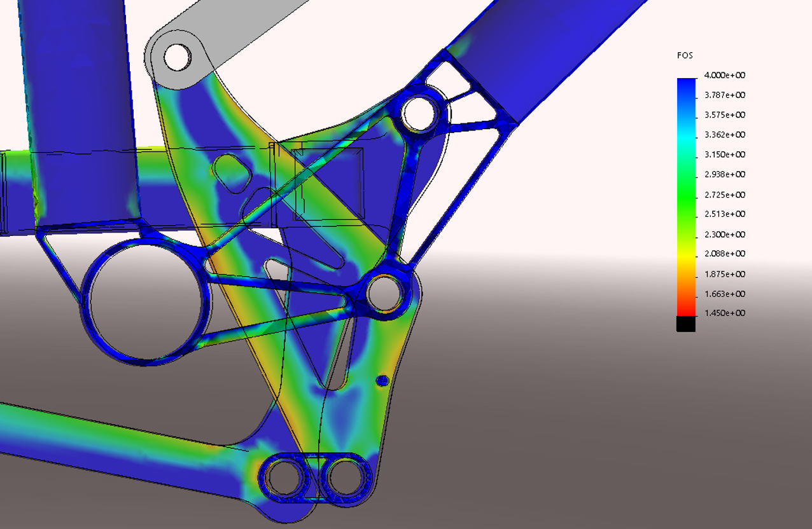Select the central main pivot hole
The image size is (812, 529).
[385, 292]
